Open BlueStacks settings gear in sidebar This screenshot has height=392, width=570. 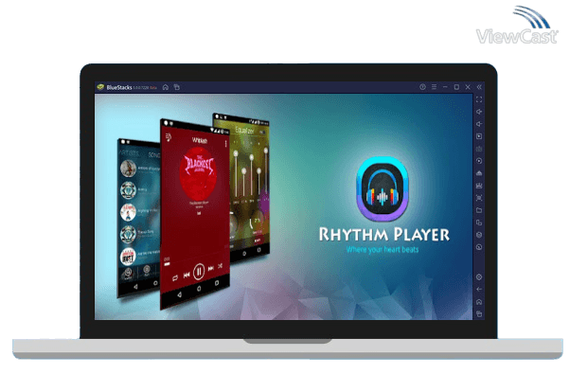pyautogui.click(x=479, y=277)
